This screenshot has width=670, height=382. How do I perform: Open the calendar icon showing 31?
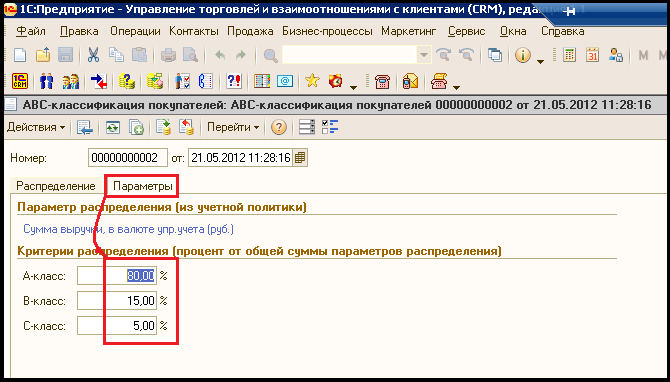click(592, 55)
